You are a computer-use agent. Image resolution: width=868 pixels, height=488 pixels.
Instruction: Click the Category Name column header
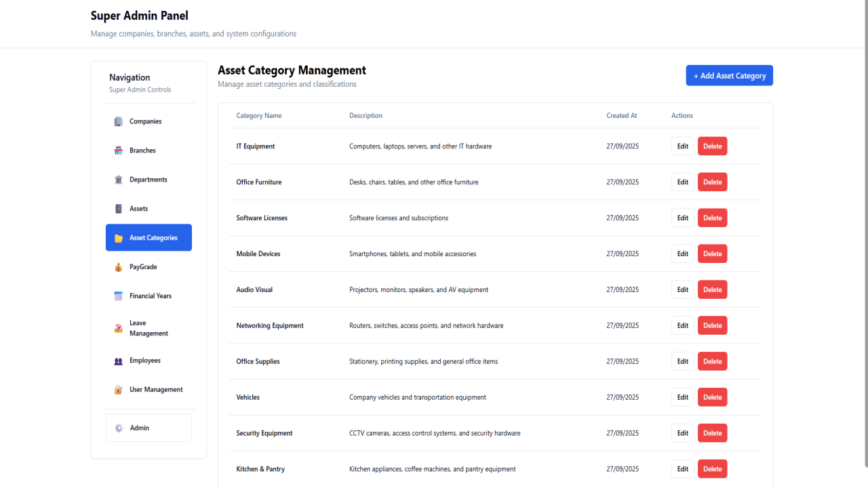point(259,116)
